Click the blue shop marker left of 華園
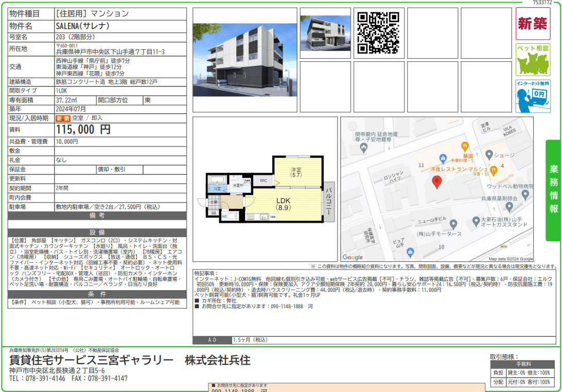The height and width of the screenshot is (392, 562). click(x=443, y=158)
